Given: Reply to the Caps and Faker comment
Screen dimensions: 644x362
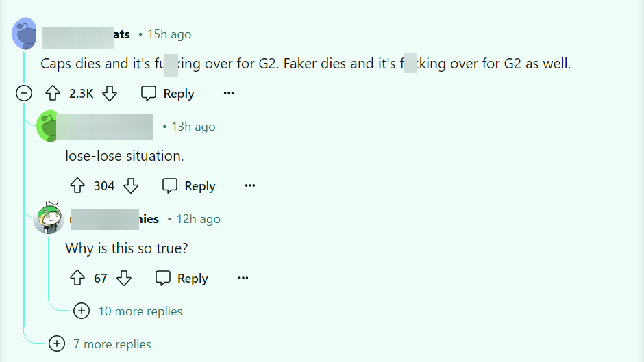Looking at the screenshot, I should 168,94.
